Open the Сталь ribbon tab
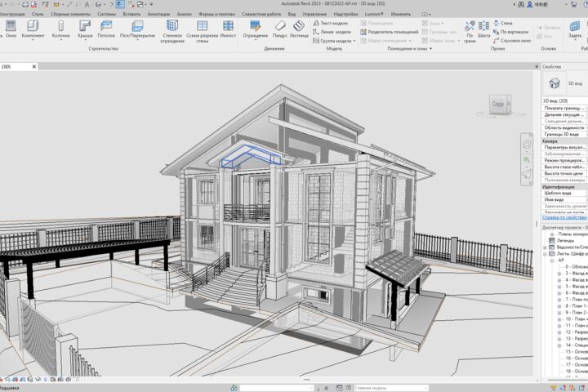The image size is (588, 392). (38, 14)
